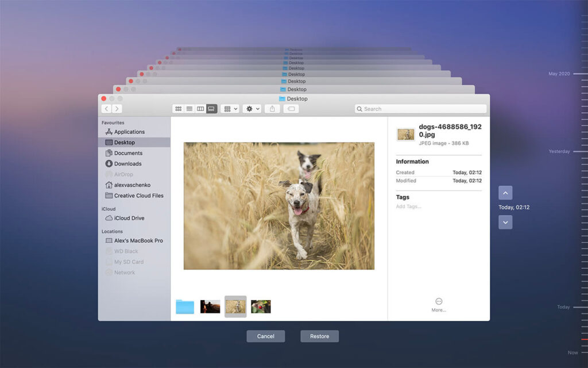Open Applications in the sidebar
Screen dimensions: 588x368
click(x=129, y=132)
